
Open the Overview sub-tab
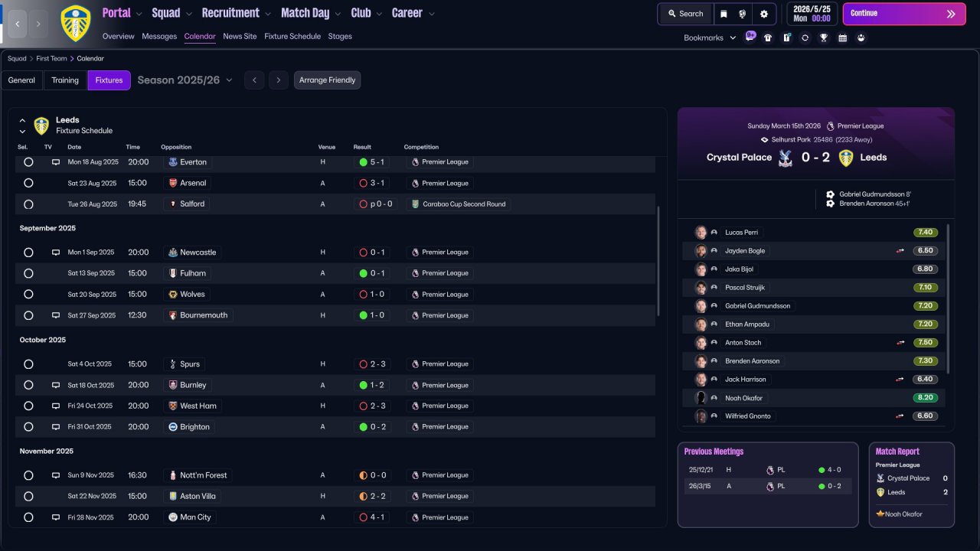pyautogui.click(x=118, y=36)
